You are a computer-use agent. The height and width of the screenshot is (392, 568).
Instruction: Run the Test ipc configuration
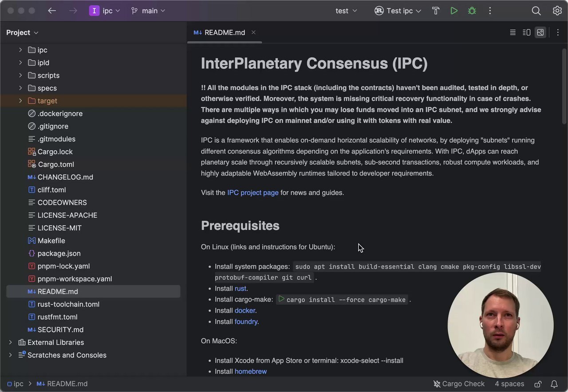tap(454, 11)
